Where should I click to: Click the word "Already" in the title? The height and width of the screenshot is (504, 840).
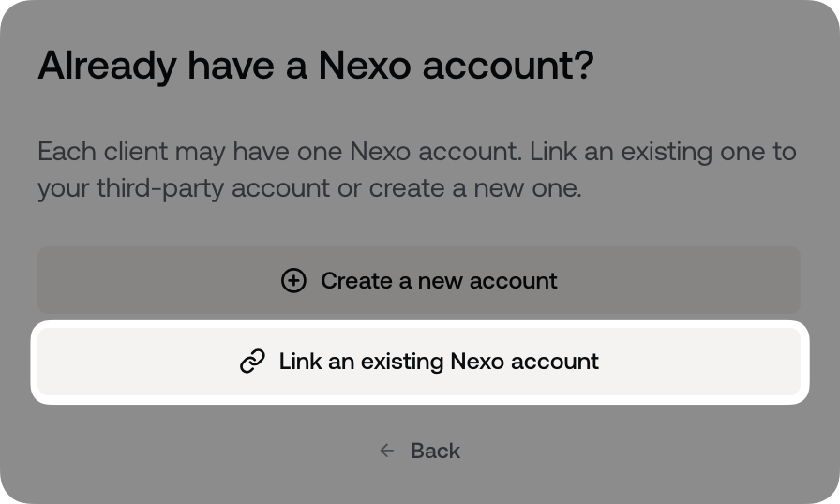107,67
